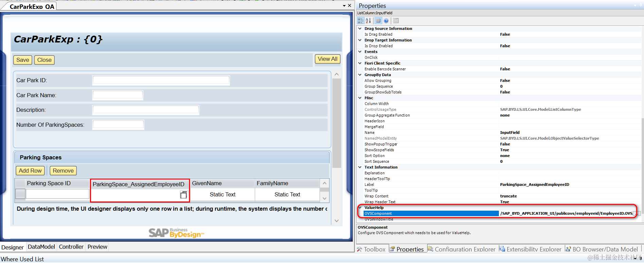
Task: Click the Car Park Name input field
Action: [118, 95]
